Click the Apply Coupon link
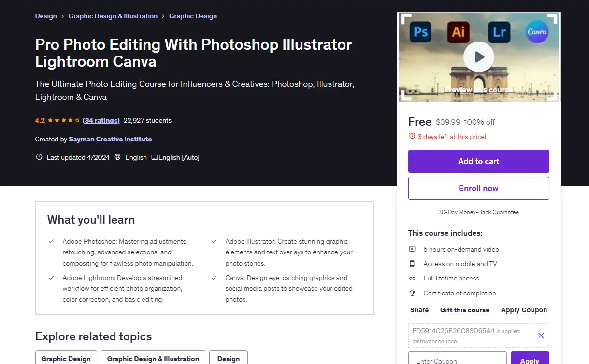589x364 pixels. [524, 310]
